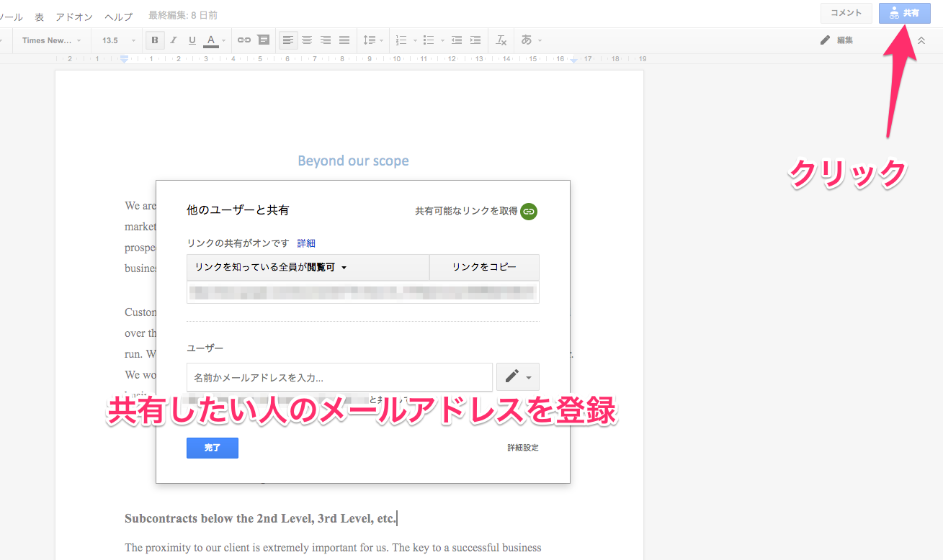Toggle italic text formatting

[174, 40]
